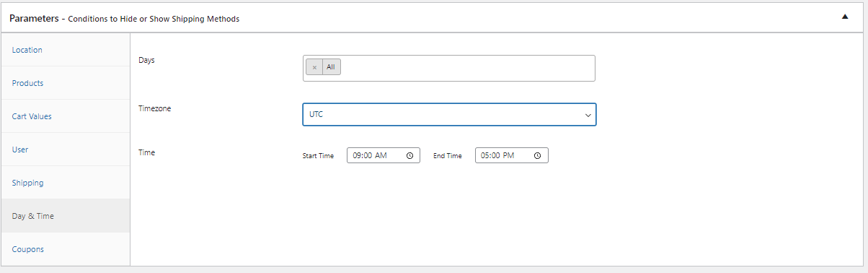868x273 pixels.
Task: Focus the Days multi-select field
Action: coord(449,68)
